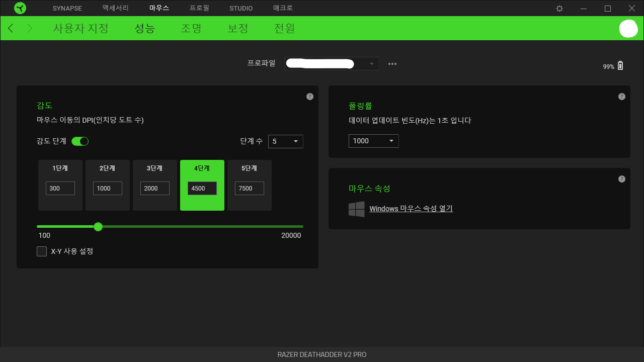Image resolution: width=644 pixels, height=362 pixels.
Task: Click the RAZER DEATHADDER V2 PRO label
Action: click(322, 354)
